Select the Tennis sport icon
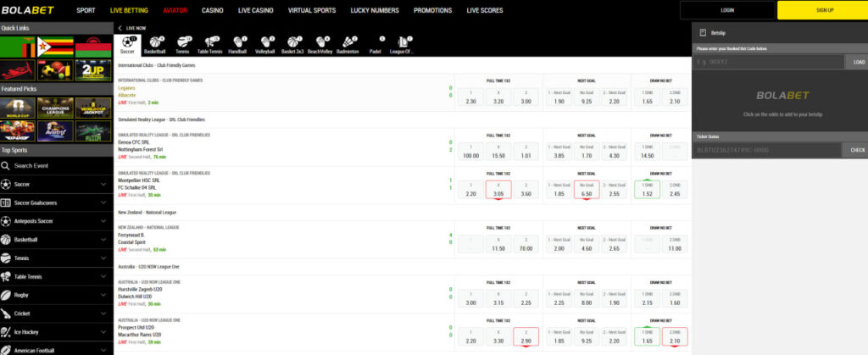 183,46
